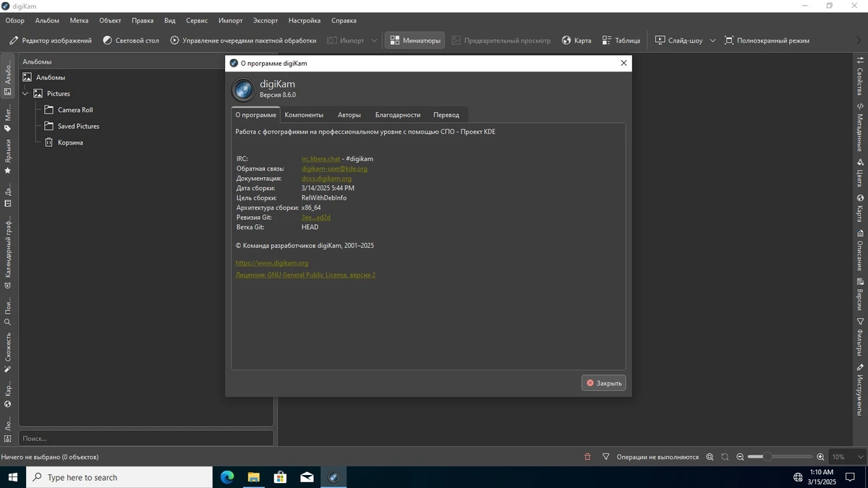The image size is (868, 488).
Task: Open the 10% zoom level dropdown
Action: (x=847, y=457)
